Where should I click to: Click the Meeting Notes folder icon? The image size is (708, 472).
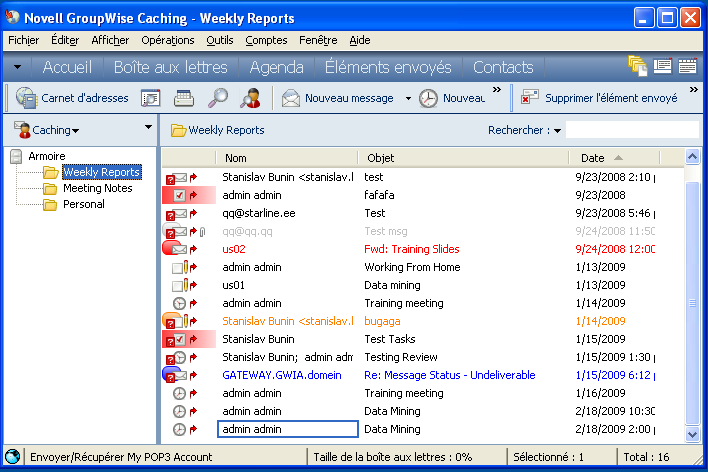(x=50, y=188)
